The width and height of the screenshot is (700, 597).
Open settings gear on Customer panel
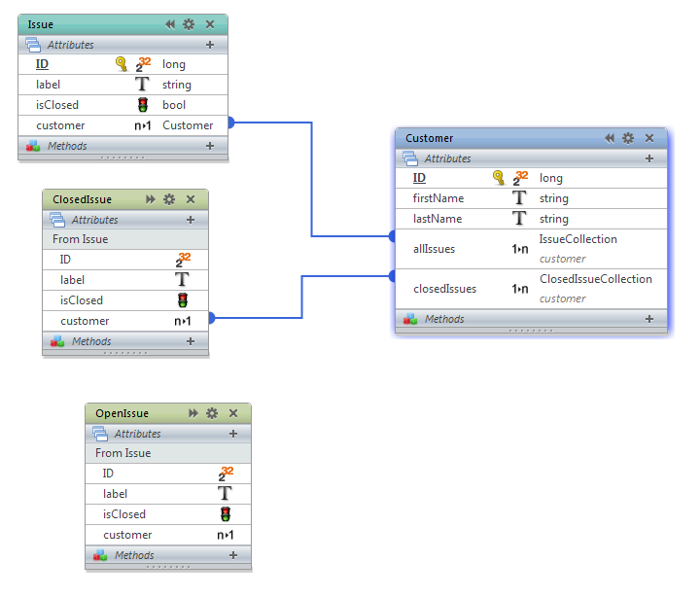tap(628, 138)
